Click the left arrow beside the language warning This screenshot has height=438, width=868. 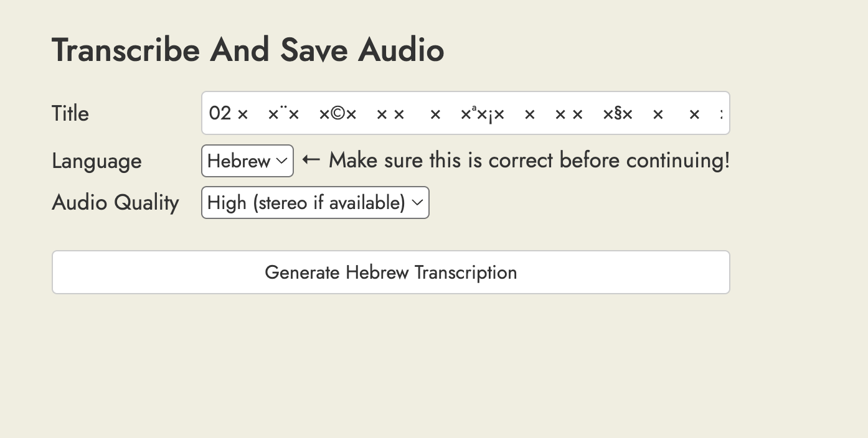(x=311, y=160)
